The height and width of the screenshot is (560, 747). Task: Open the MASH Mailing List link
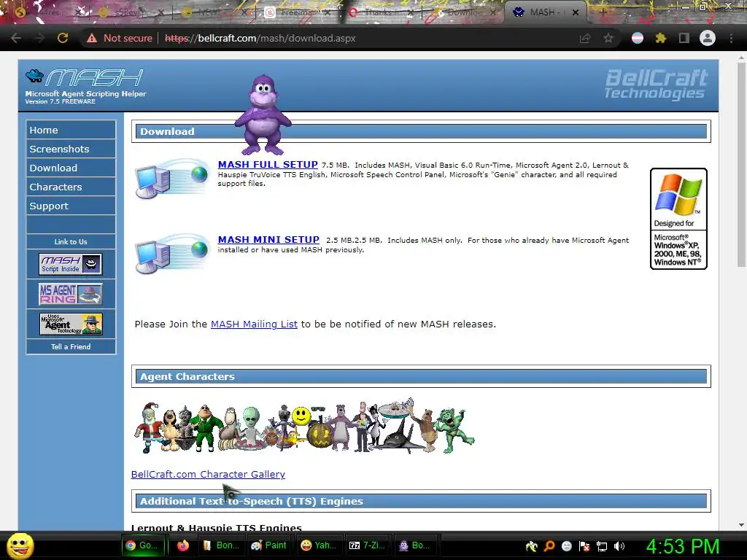click(254, 324)
